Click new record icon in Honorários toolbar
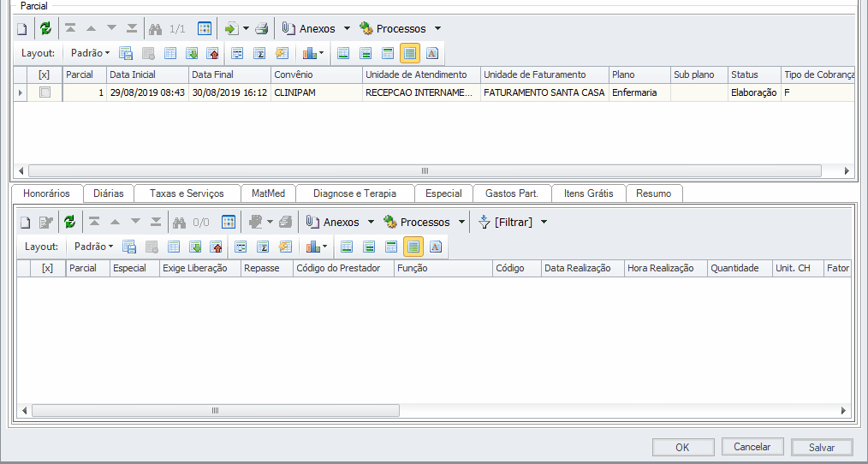868x464 pixels. [25, 222]
